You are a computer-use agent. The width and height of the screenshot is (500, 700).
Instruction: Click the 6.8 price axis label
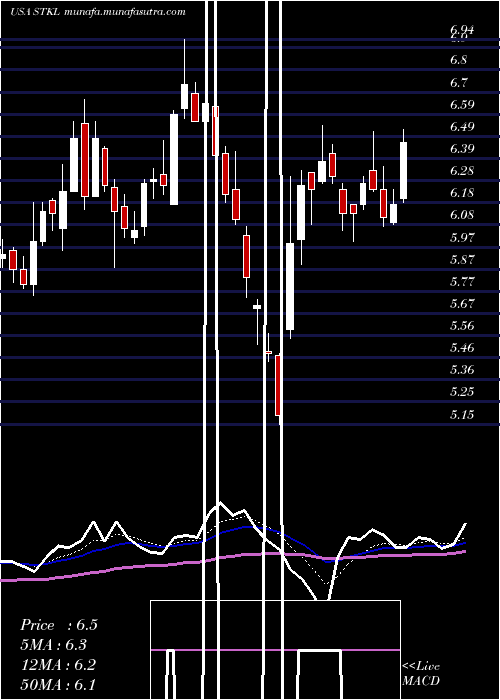458,60
